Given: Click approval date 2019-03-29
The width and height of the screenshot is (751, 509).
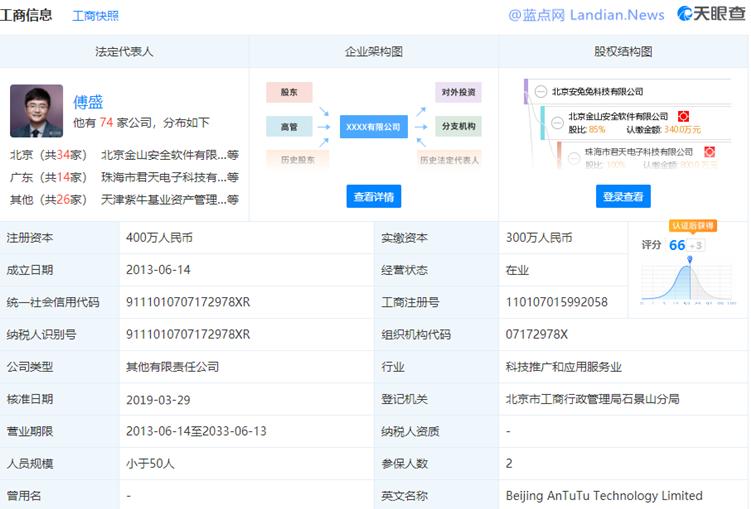Looking at the screenshot, I should point(158,399).
